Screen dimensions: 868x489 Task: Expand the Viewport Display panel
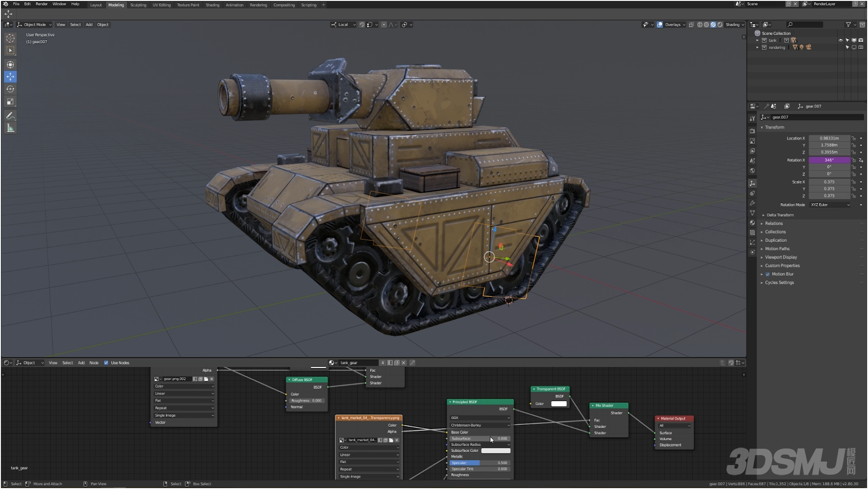[780, 258]
